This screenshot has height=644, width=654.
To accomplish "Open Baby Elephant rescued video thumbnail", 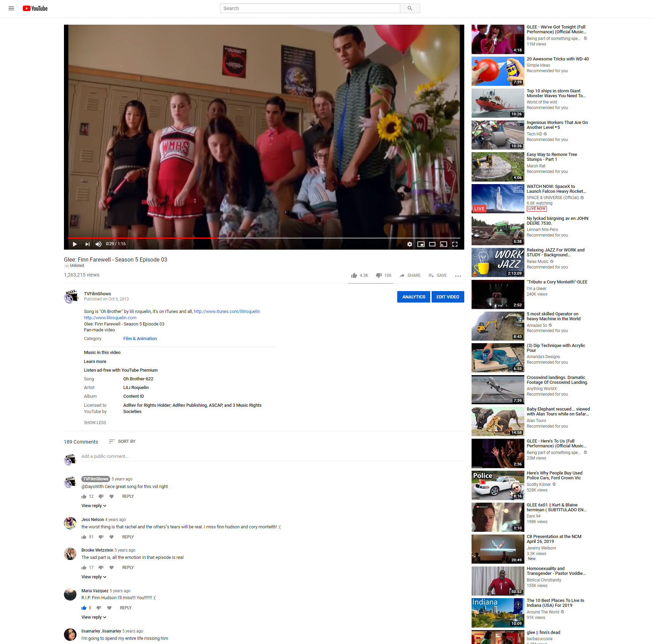I will 498,422.
